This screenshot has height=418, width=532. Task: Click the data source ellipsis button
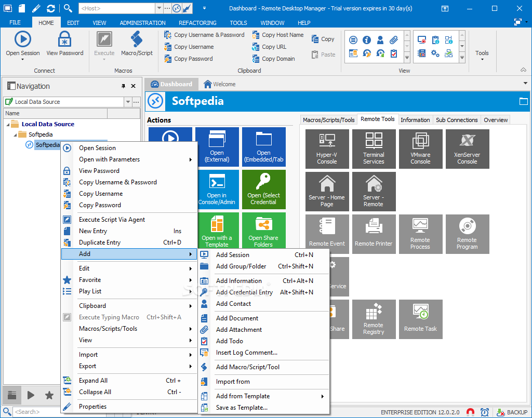coord(137,102)
